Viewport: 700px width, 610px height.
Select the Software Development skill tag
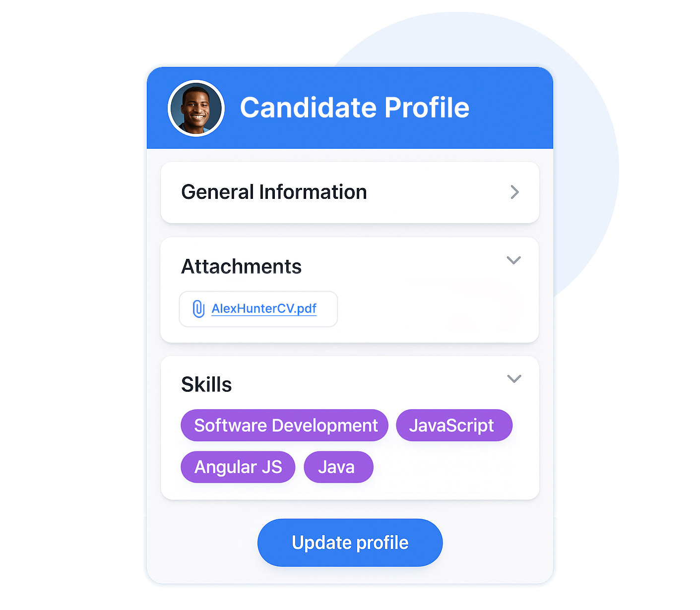(x=285, y=426)
